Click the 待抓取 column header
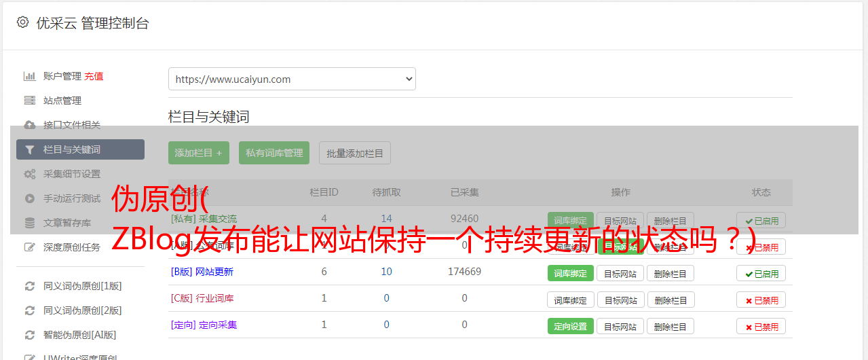The image size is (868, 360). pos(386,192)
